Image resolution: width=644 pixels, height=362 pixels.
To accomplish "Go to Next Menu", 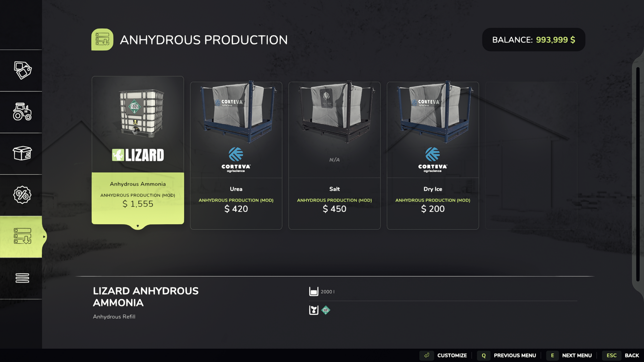I will 576,355.
